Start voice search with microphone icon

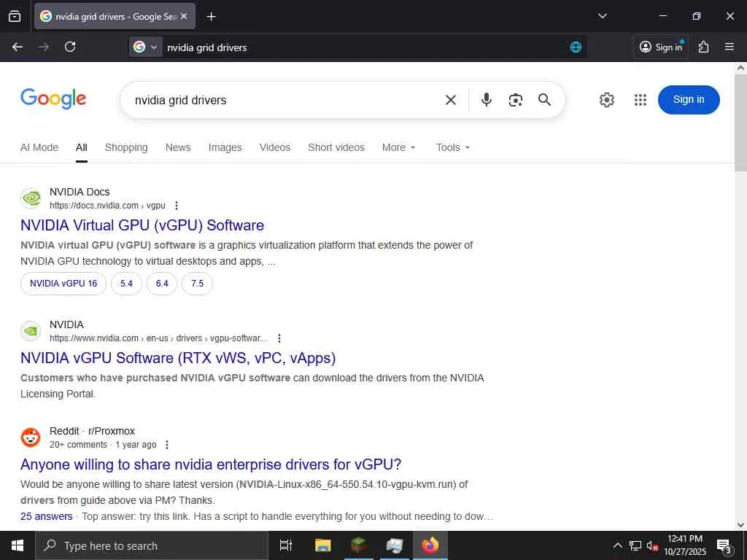[486, 99]
